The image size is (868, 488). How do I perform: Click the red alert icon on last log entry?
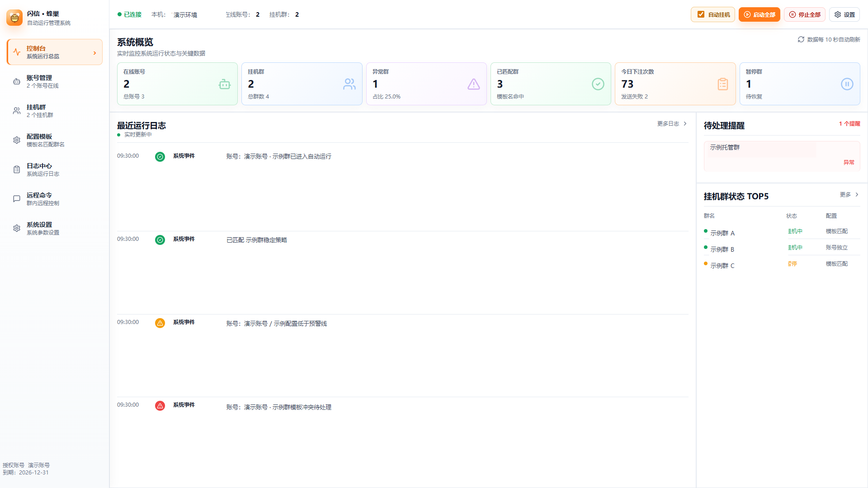(160, 406)
